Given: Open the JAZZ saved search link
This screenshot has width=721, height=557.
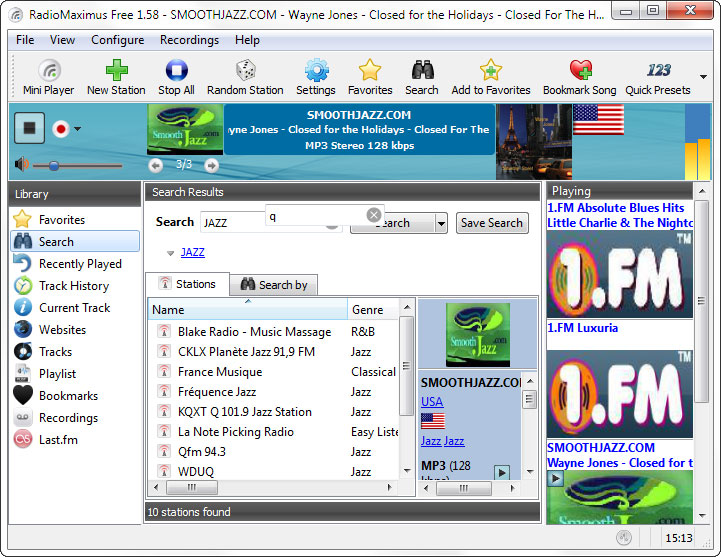Looking at the screenshot, I should (x=193, y=252).
